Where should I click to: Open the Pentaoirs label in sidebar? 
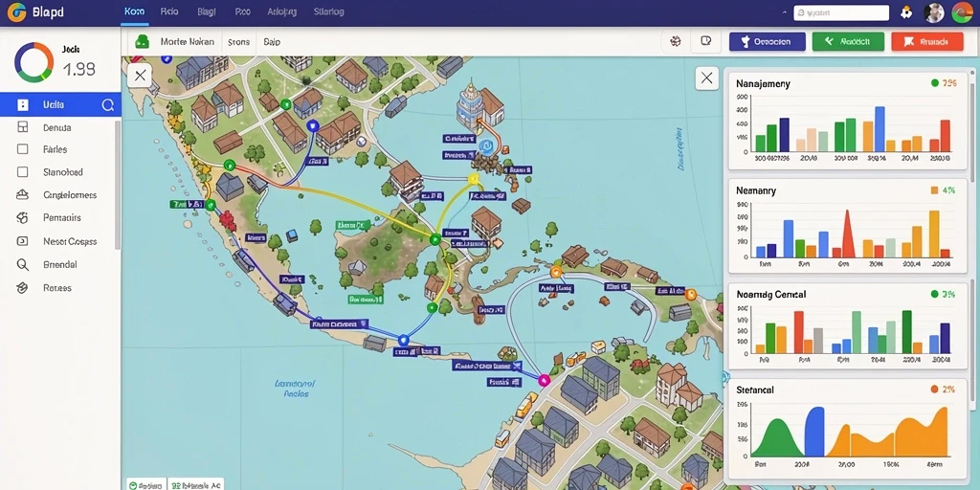pyautogui.click(x=62, y=218)
